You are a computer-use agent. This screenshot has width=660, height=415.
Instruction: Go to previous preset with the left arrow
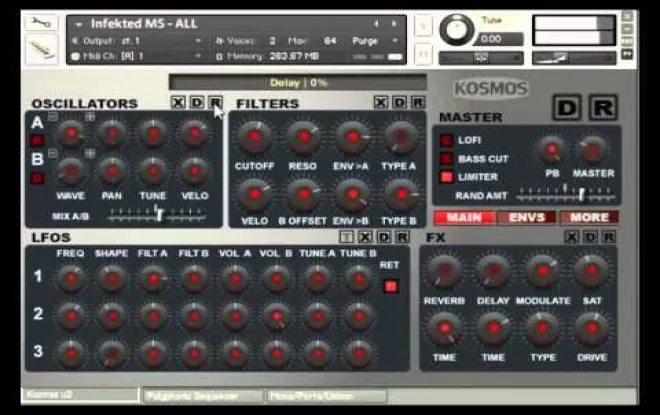click(376, 24)
